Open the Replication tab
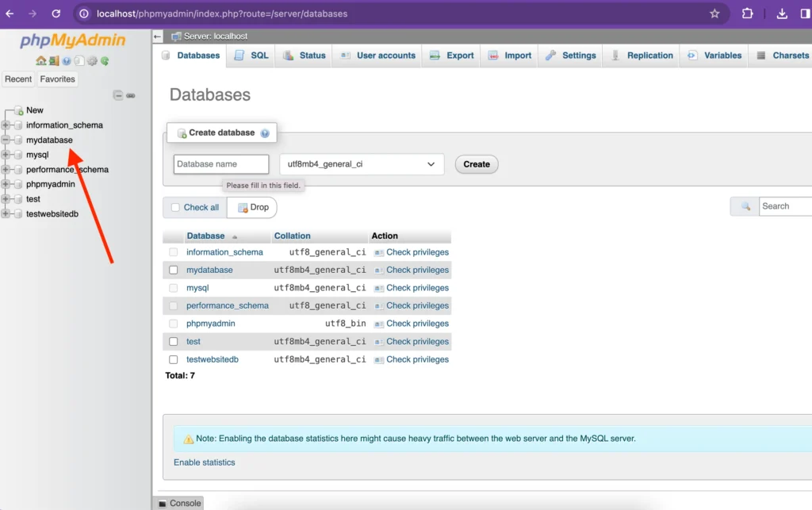The width and height of the screenshot is (812, 510). point(642,56)
